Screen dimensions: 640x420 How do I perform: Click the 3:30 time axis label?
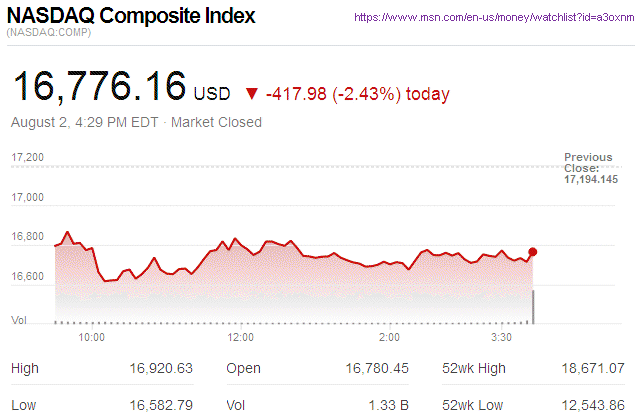[501, 338]
